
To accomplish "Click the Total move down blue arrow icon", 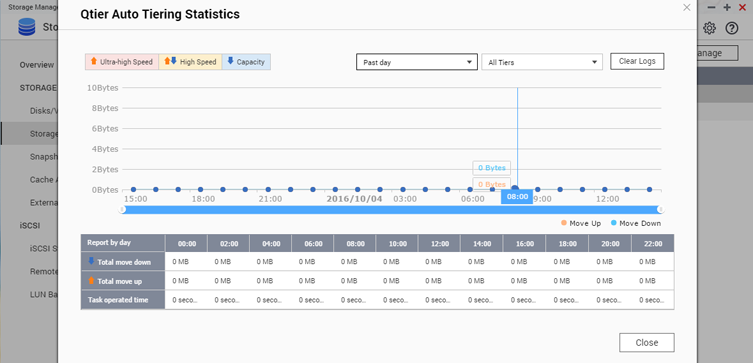I will pyautogui.click(x=91, y=261).
